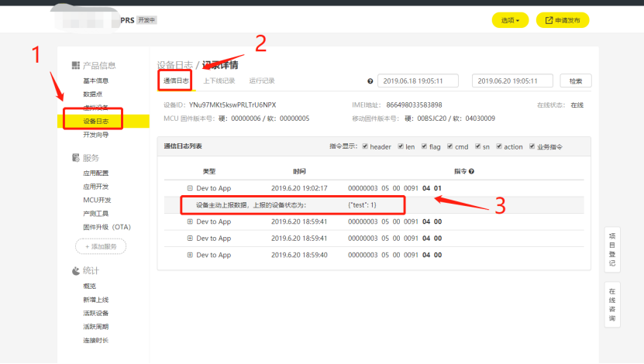Click the 添加服务 button
The image size is (644, 364).
[x=101, y=246]
